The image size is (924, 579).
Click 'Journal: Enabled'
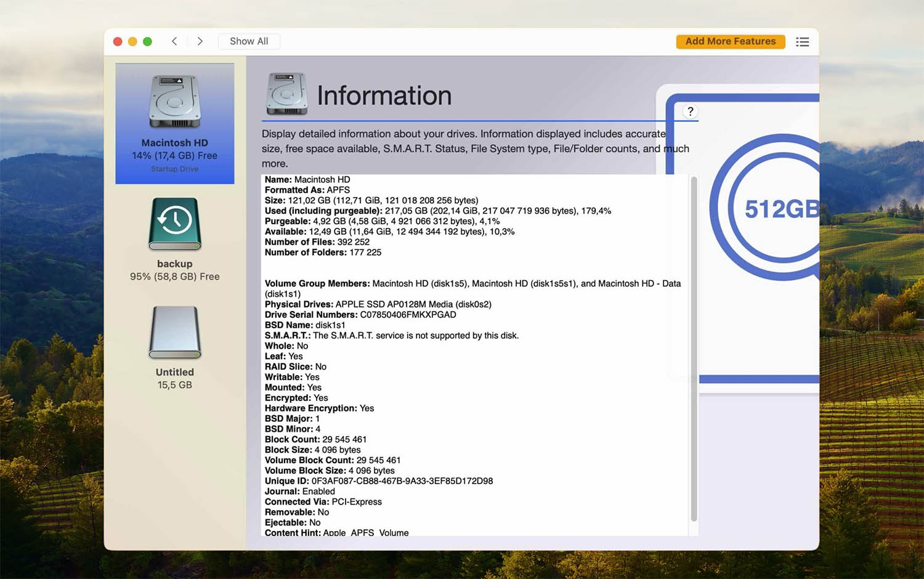pyautogui.click(x=300, y=492)
